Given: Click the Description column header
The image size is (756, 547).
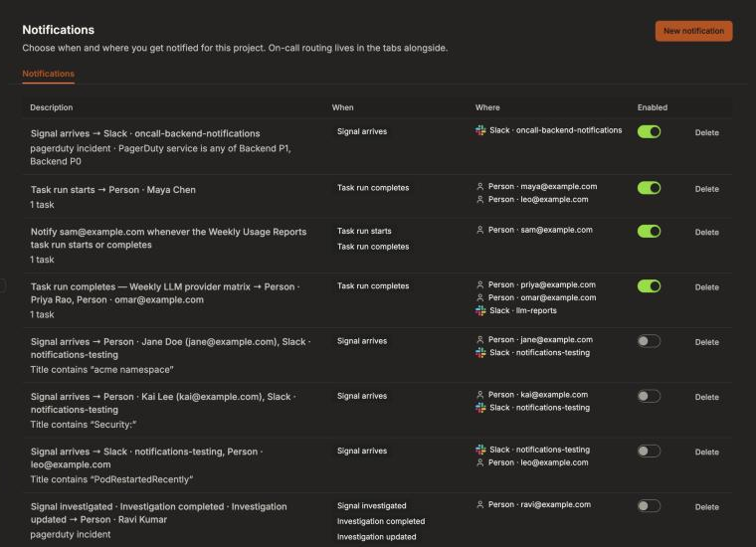Looking at the screenshot, I should point(51,107).
